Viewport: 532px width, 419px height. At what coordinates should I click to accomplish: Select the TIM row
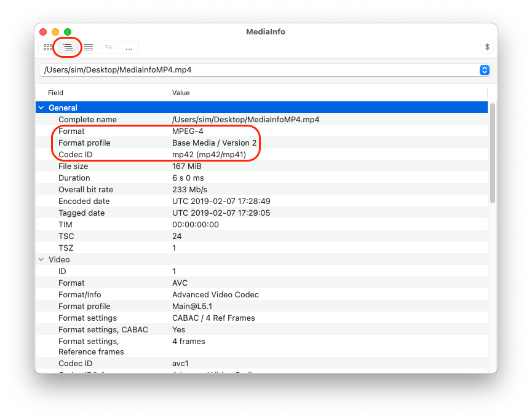click(x=261, y=225)
